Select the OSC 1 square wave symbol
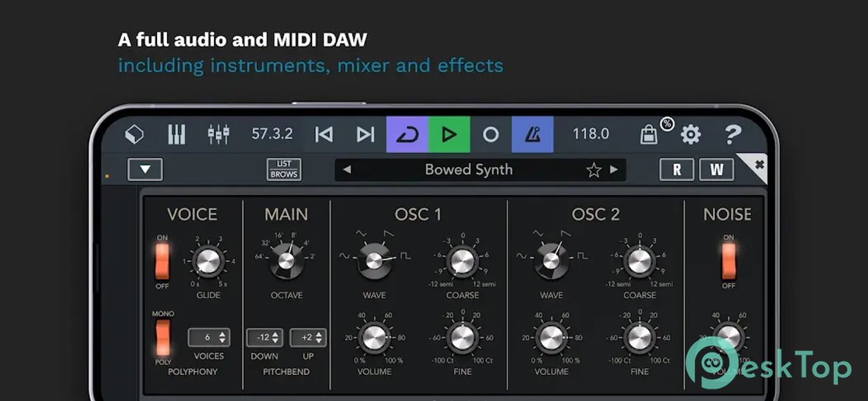 pyautogui.click(x=405, y=256)
